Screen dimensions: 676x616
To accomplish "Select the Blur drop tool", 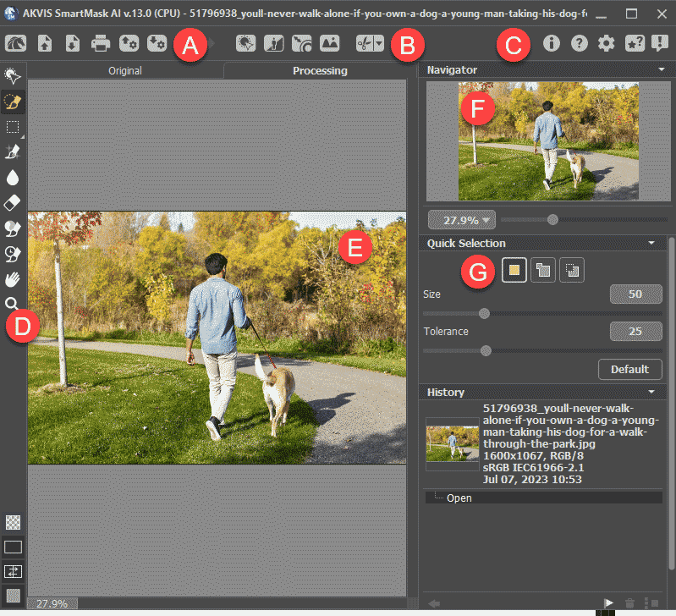I will (13, 178).
